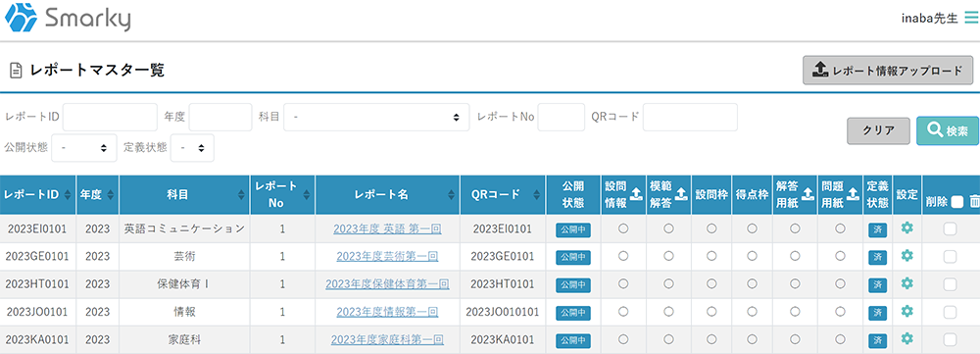This screenshot has height=354, width=980.
Task: Click the 年度 input field
Action: (x=220, y=117)
